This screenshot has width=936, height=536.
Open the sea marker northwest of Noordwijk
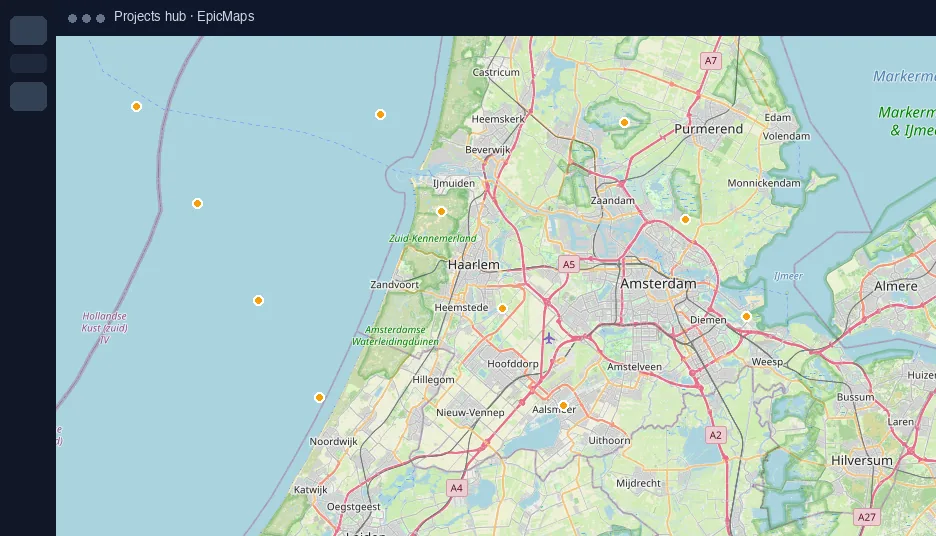point(319,398)
